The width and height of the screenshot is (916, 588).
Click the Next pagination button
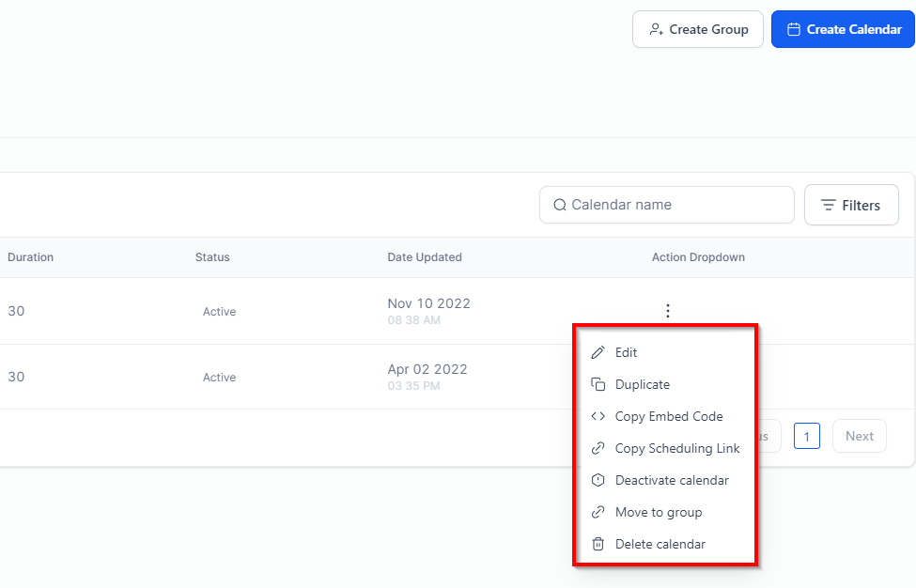tap(860, 436)
